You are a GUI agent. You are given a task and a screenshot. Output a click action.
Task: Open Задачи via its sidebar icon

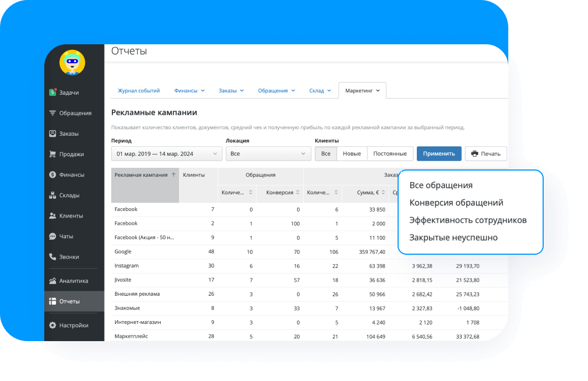point(53,92)
